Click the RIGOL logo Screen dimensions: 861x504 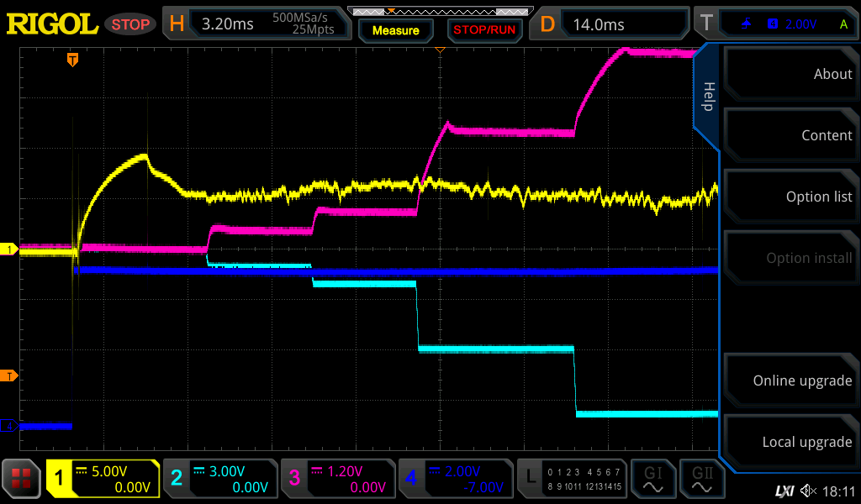tap(52, 24)
